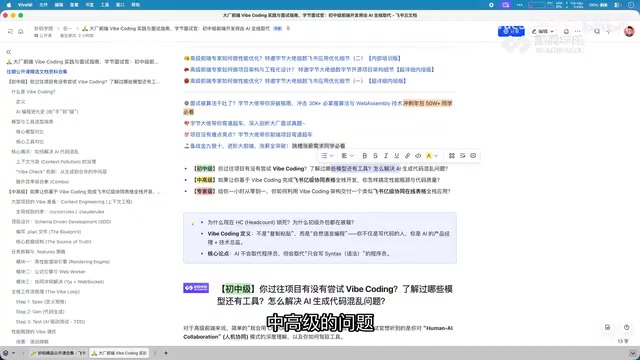Image resolution: width=640 pixels, height=360 pixels.
Task: Select Context Engineering outline entry
Action: (x=71, y=202)
